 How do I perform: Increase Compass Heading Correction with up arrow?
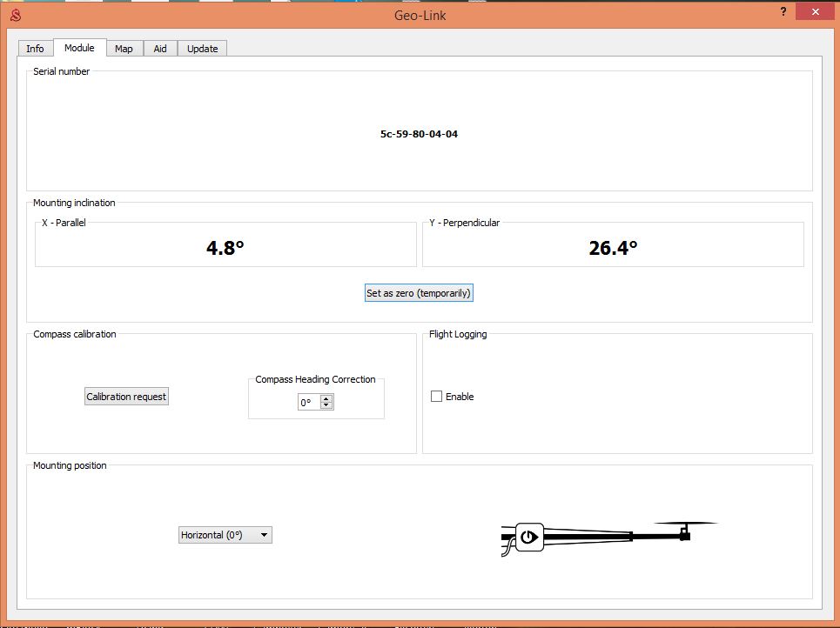326,398
